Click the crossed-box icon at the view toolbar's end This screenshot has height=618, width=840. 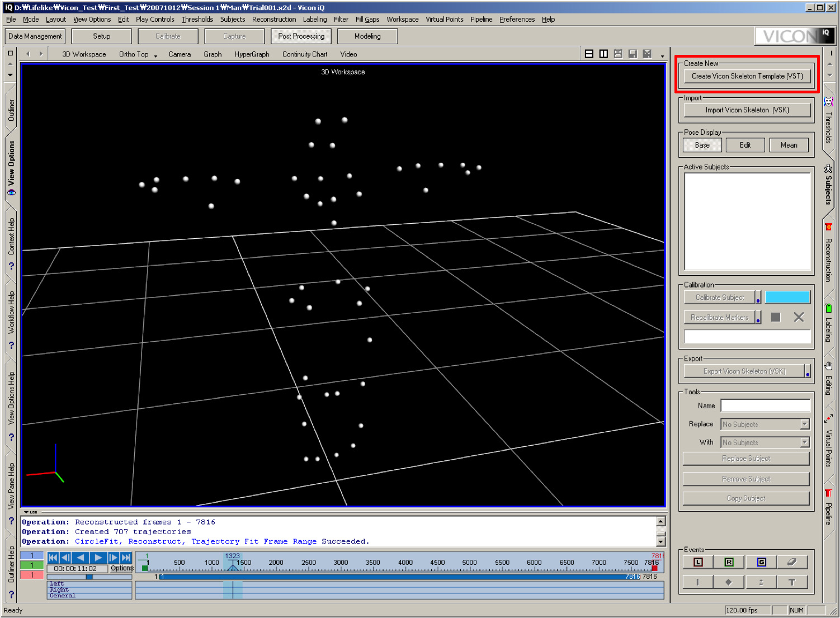click(x=647, y=54)
